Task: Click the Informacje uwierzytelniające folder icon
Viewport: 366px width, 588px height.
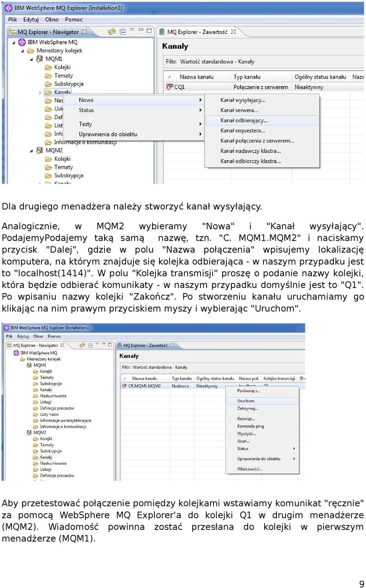Action: [x=36, y=420]
